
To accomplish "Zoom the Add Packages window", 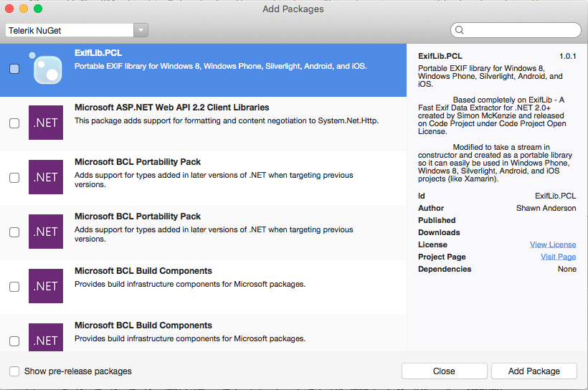I will point(38,9).
